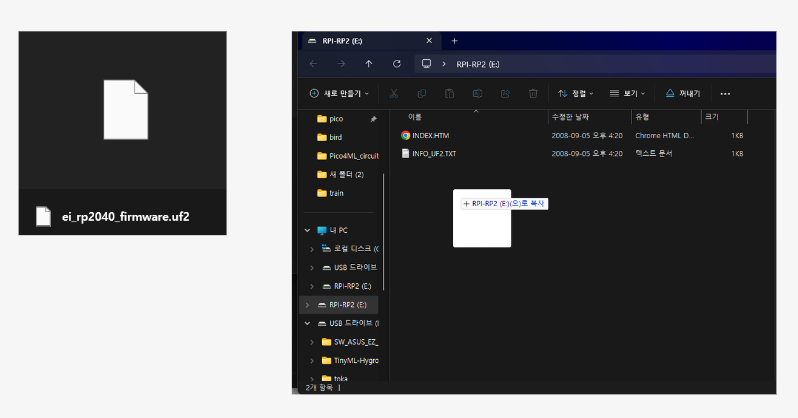Click the Forward navigation arrow
Viewport: 798px width, 418px height.
[341, 64]
